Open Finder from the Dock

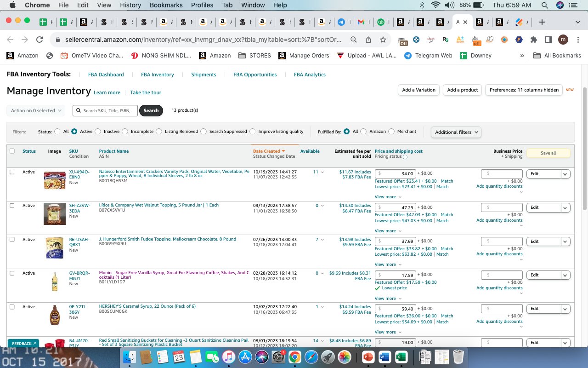(x=130, y=356)
